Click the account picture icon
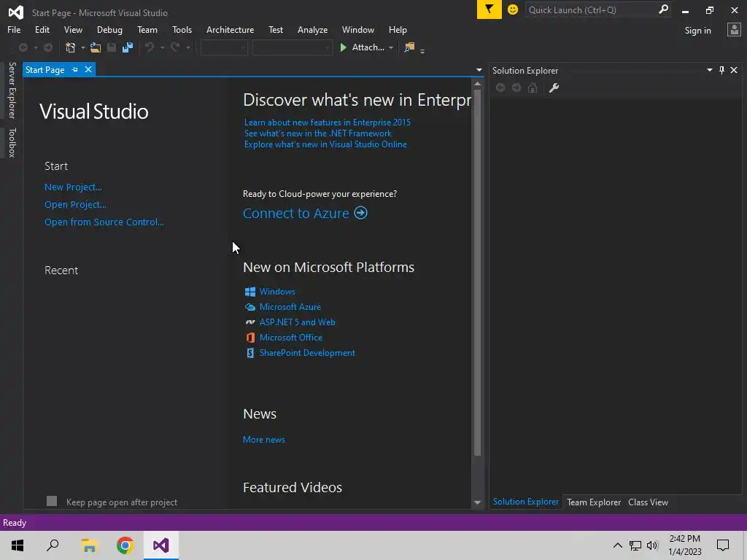The image size is (747, 560). click(734, 30)
